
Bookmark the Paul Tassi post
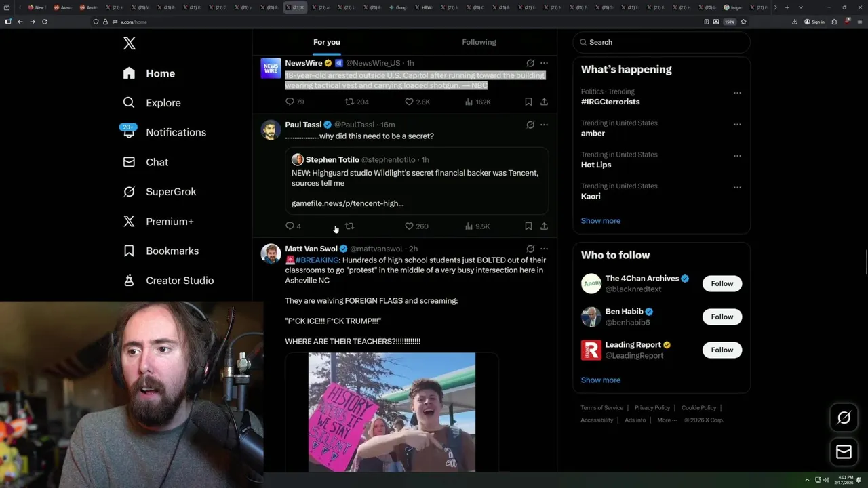click(528, 226)
